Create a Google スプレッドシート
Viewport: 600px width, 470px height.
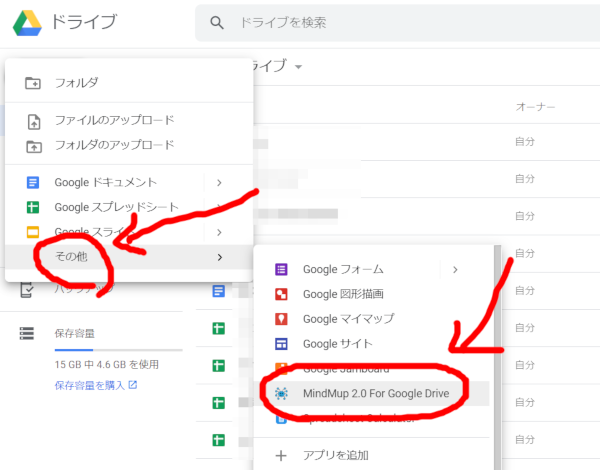(x=117, y=207)
